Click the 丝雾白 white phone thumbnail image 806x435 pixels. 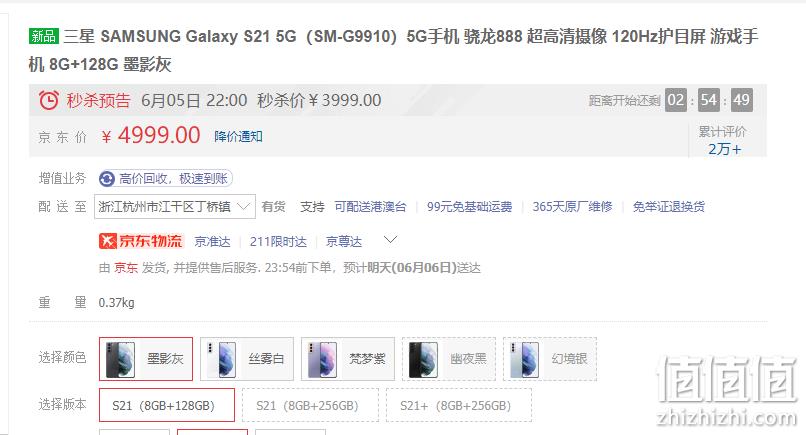[221, 359]
